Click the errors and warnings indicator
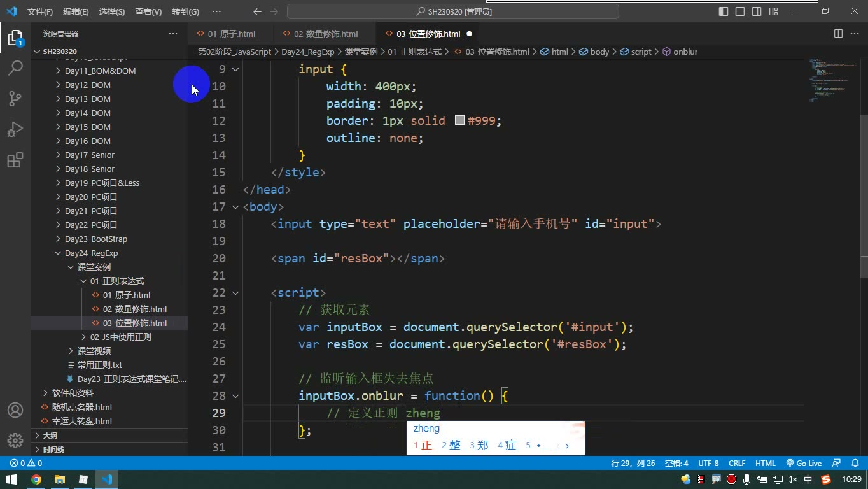The image size is (868, 489). pyautogui.click(x=26, y=463)
